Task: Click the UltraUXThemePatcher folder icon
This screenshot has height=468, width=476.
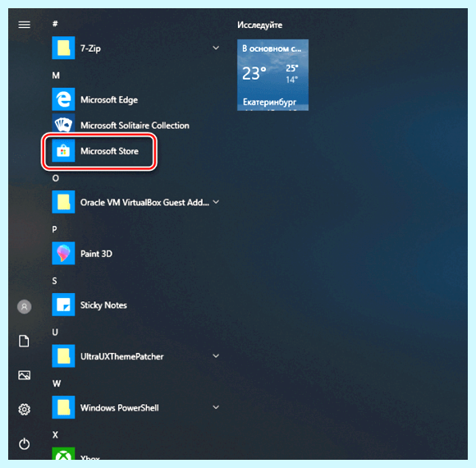Action: [x=63, y=356]
